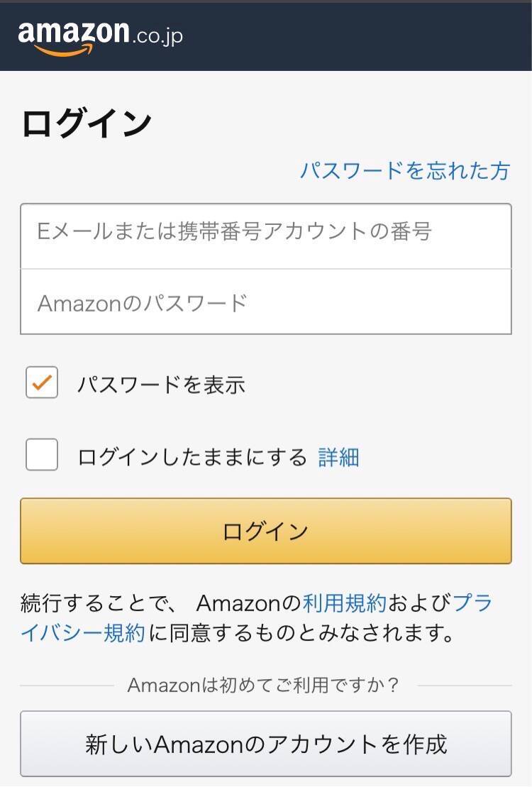Image resolution: width=532 pixels, height=787 pixels.
Task: Click into the Amazonのパスワード field
Action: [x=265, y=302]
